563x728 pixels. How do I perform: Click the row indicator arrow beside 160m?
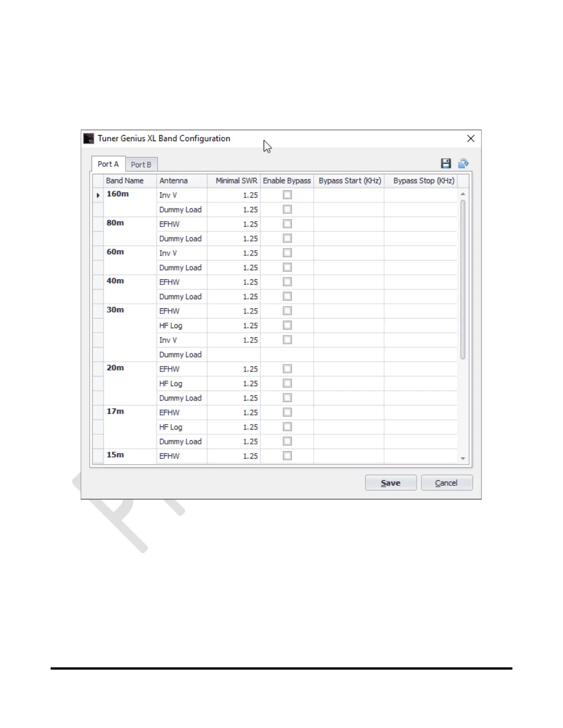pos(98,195)
